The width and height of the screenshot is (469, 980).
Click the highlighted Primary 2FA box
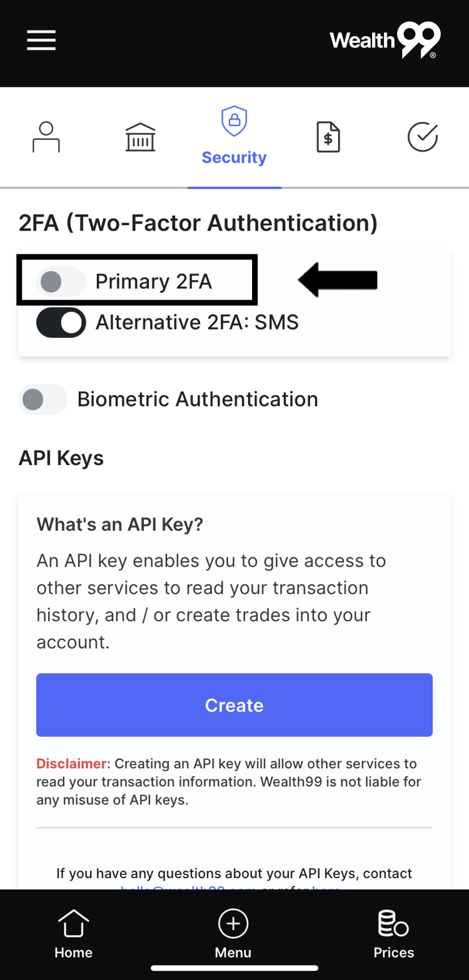(x=137, y=281)
